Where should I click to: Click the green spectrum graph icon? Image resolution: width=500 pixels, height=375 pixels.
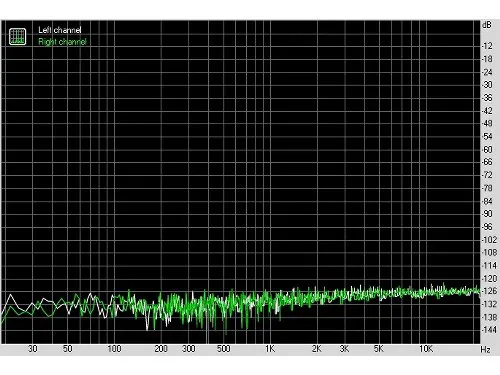click(17, 36)
